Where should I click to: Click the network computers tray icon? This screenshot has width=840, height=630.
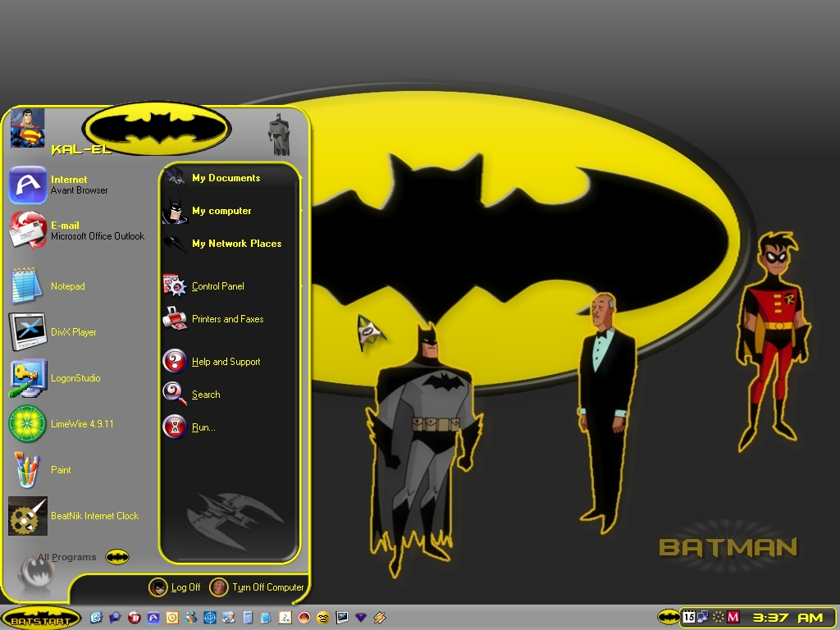702,617
